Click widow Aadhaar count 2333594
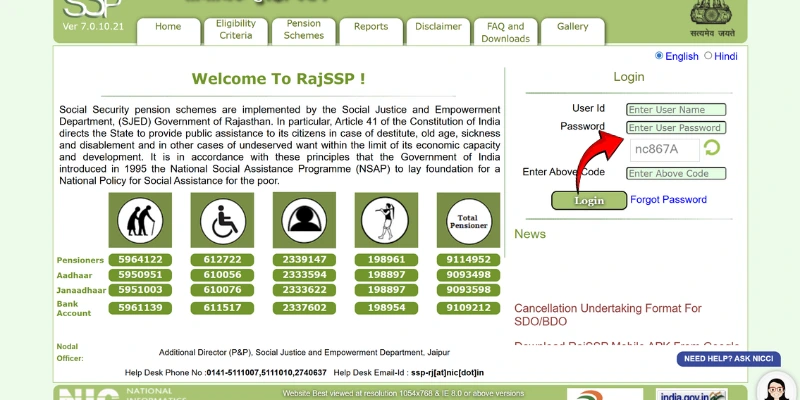The width and height of the screenshot is (800, 400). (304, 275)
